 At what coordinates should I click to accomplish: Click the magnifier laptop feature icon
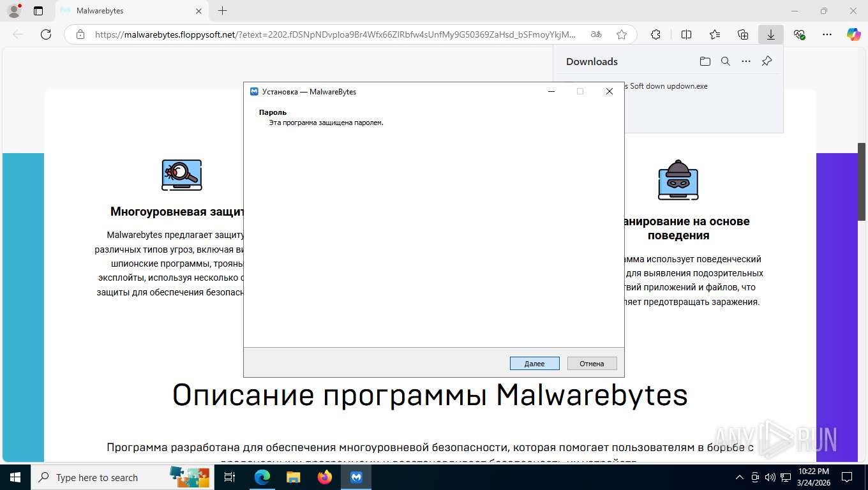pos(181,175)
